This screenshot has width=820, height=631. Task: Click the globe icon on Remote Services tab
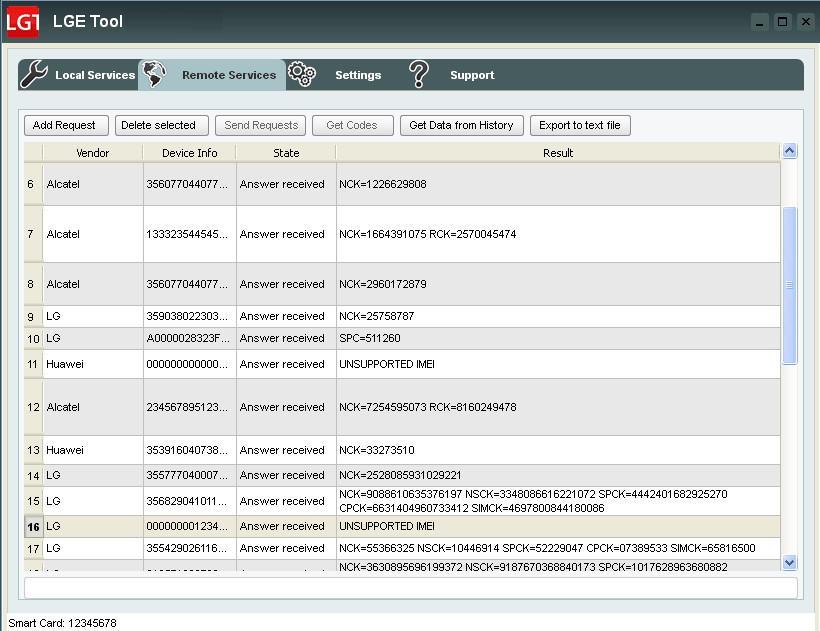pos(155,73)
